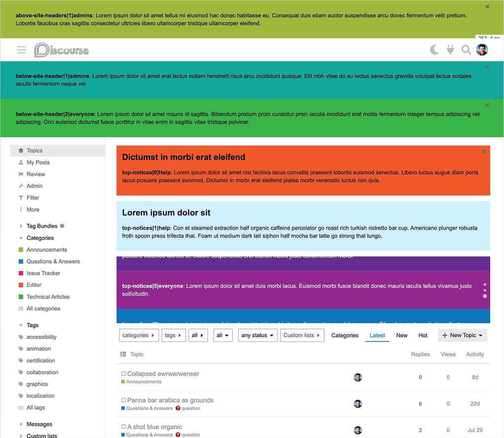Select Issue Tracker pink swatch

coord(21,273)
